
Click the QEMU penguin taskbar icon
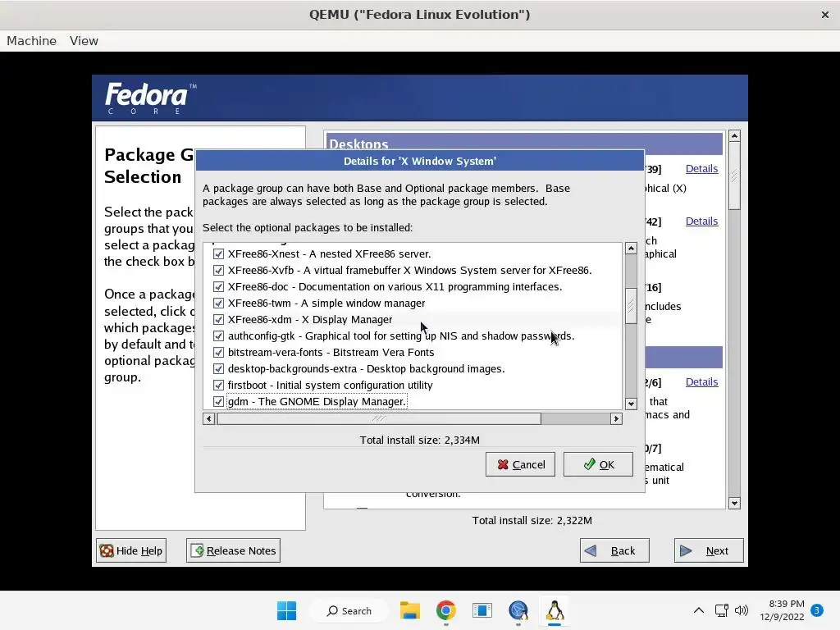pyautogui.click(x=555, y=610)
